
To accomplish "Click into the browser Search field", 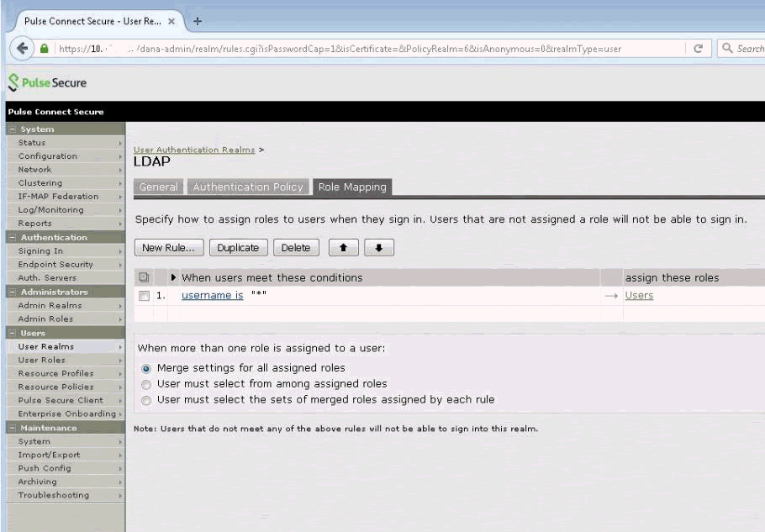I will click(x=746, y=49).
